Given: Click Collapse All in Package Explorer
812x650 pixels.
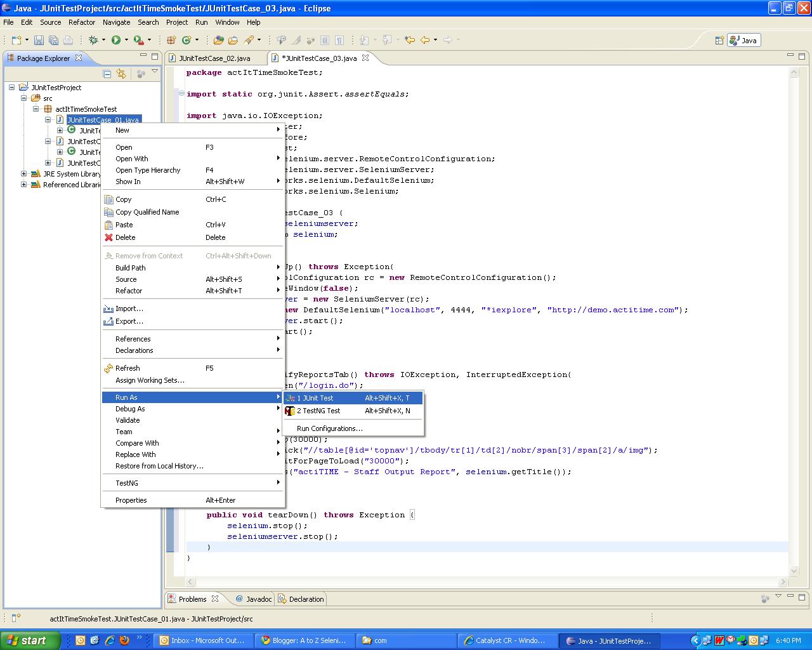Looking at the screenshot, I should click(x=107, y=74).
